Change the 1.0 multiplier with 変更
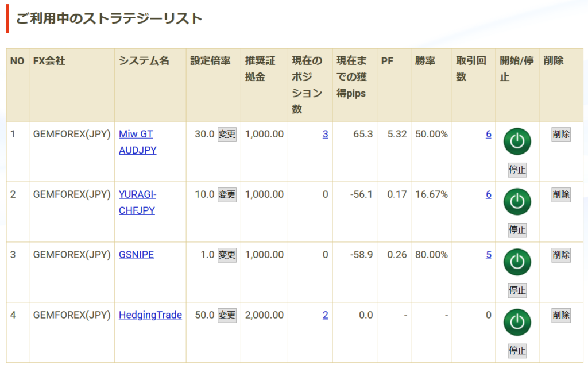The image size is (588, 368). coord(227,255)
